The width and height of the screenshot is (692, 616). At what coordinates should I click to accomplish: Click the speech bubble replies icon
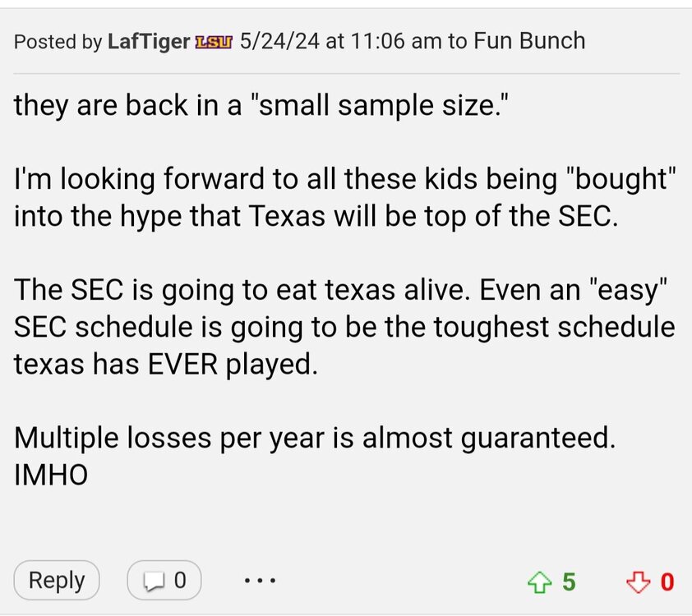pos(155,582)
